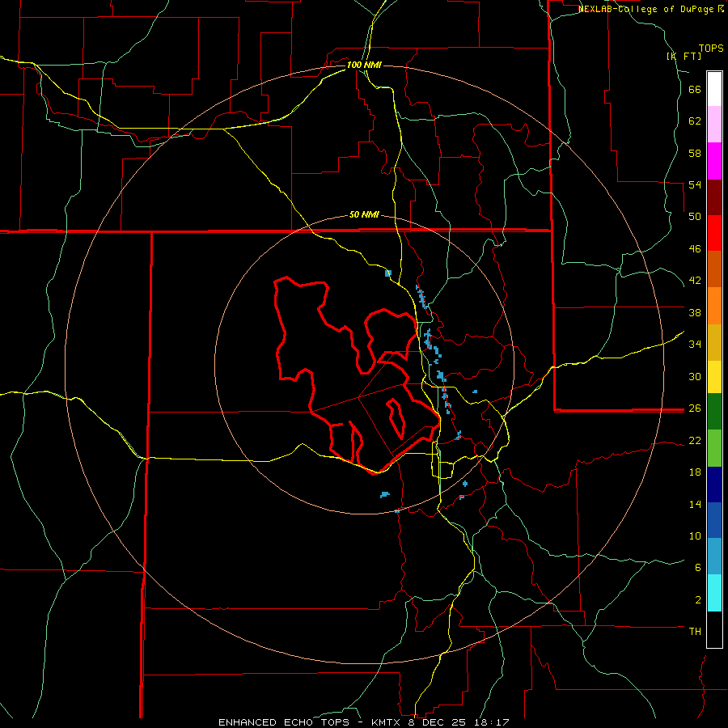This screenshot has width=728, height=728.
Task: Click the "26" legend value
Action: click(x=695, y=408)
